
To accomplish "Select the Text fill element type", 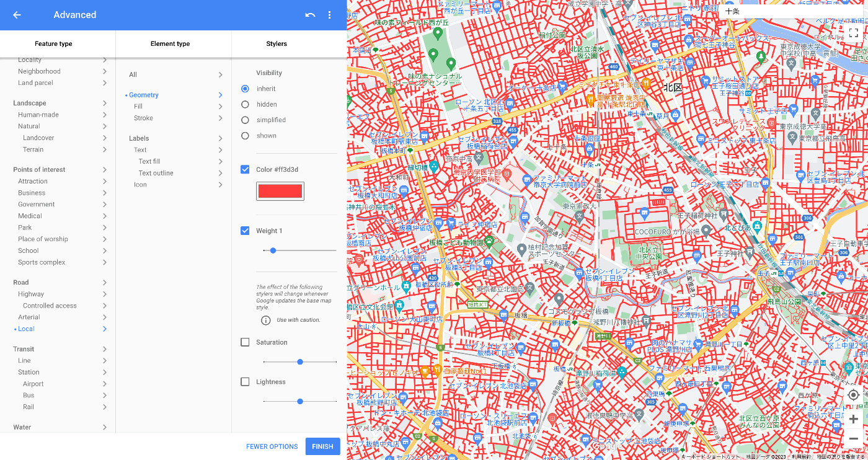I will tap(149, 161).
